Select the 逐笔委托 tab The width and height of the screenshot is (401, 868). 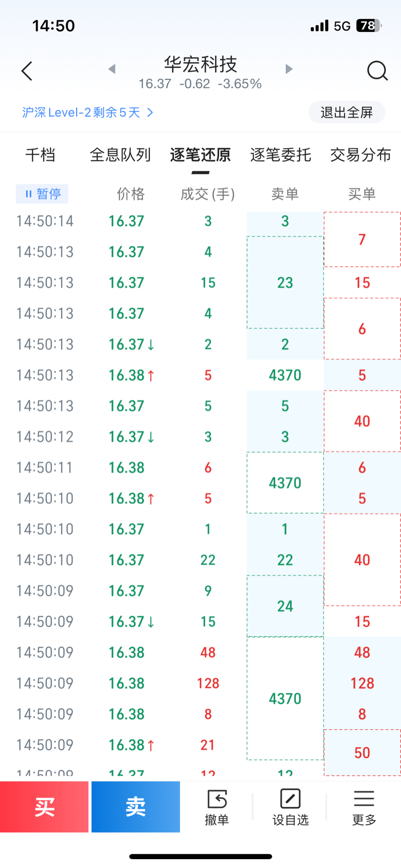(280, 155)
